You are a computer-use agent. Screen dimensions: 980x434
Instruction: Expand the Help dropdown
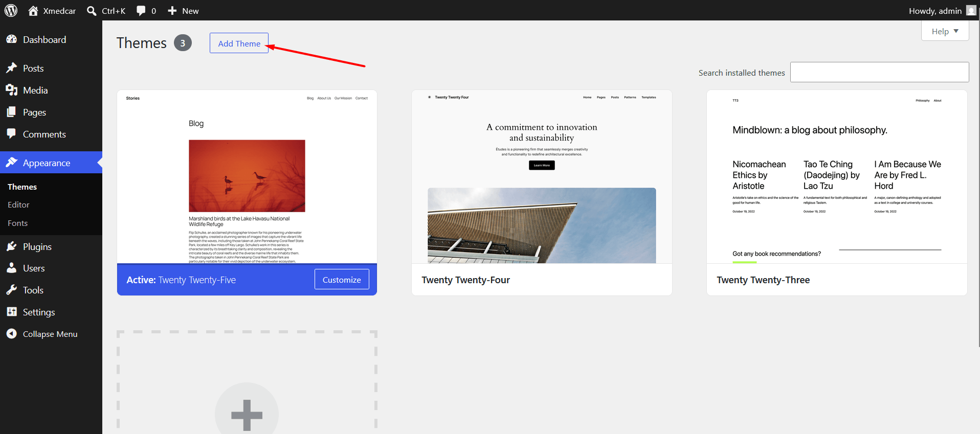tap(945, 31)
